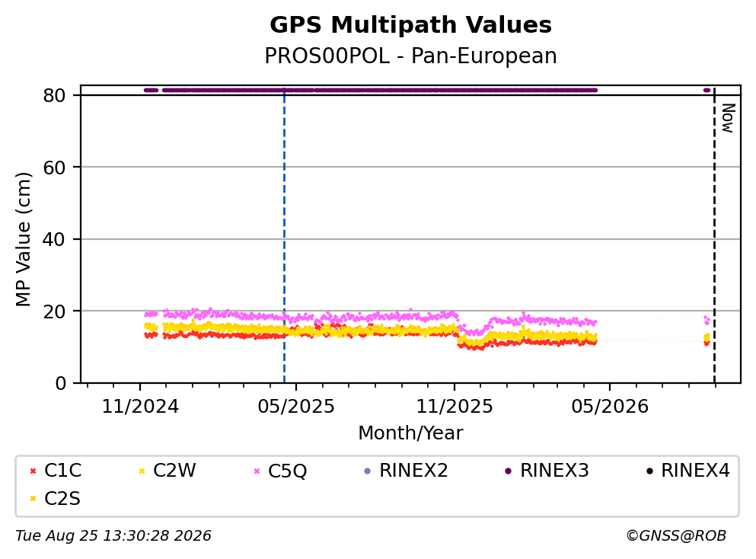Click the C5Q magenta legend marker
756x559 pixels.
coord(257,471)
